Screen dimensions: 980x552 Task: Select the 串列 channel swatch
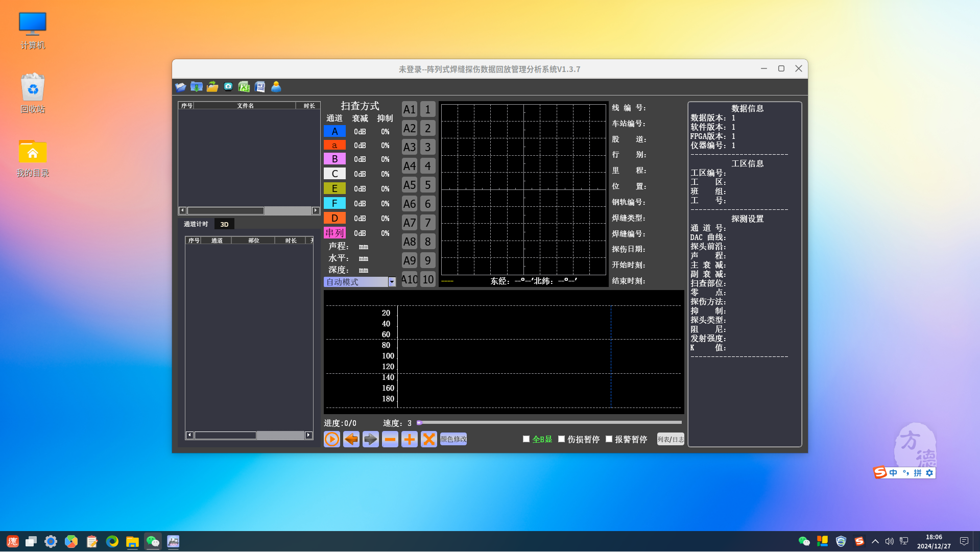[x=334, y=233]
